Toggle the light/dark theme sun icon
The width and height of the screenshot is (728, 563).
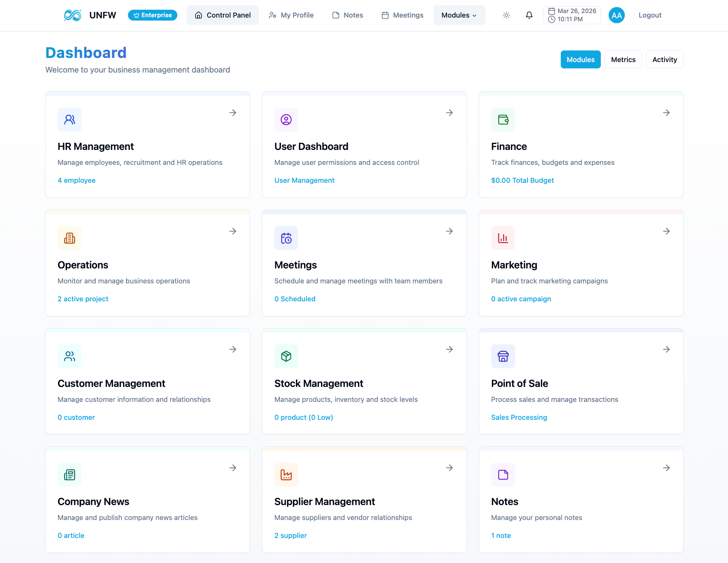(x=506, y=15)
